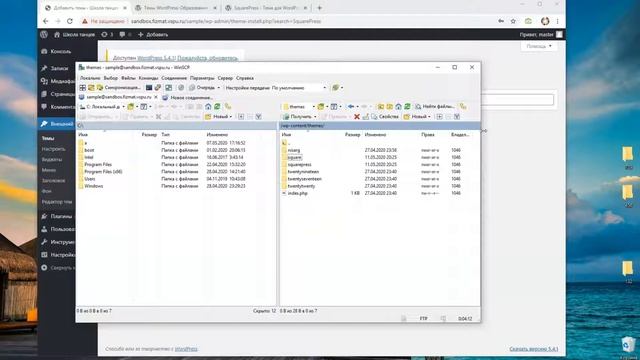
Task: Open the local drive dropdown 'C: Локальный'
Action: (x=102, y=107)
